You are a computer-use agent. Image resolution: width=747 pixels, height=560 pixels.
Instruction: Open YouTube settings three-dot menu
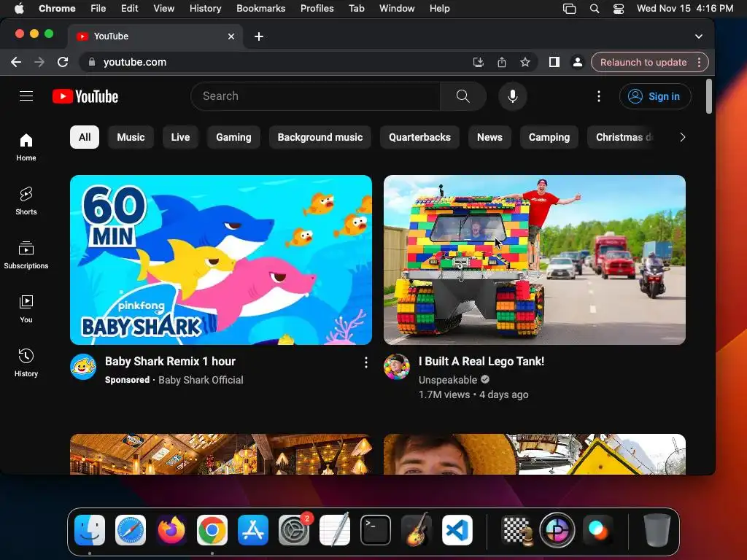(599, 96)
